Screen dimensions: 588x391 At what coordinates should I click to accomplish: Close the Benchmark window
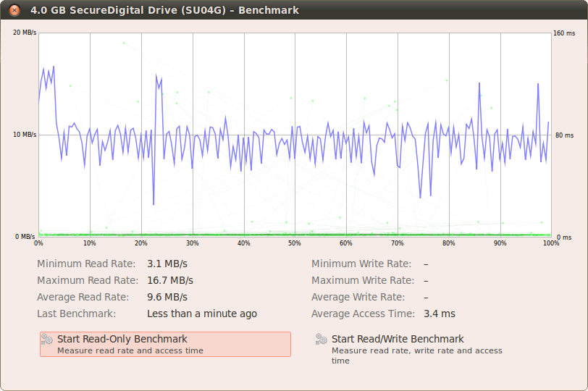click(14, 10)
